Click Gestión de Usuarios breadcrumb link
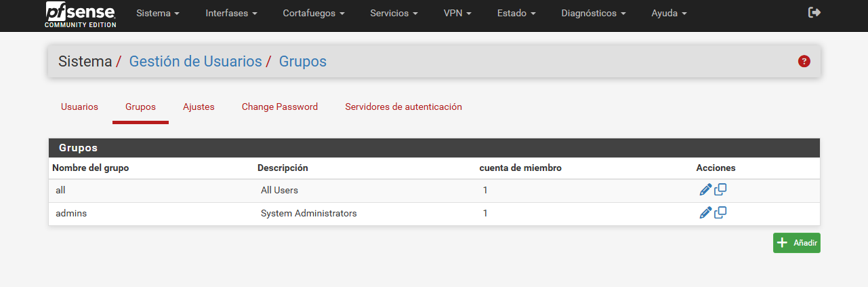 (x=195, y=62)
